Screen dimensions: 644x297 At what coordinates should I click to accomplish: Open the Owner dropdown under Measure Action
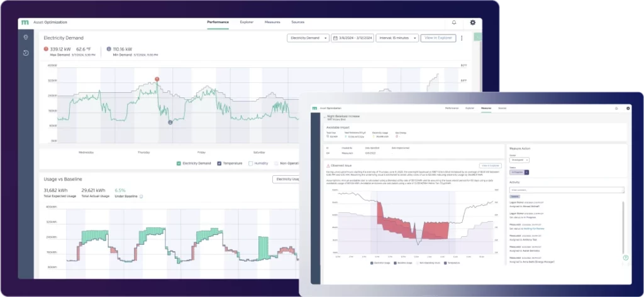519,160
